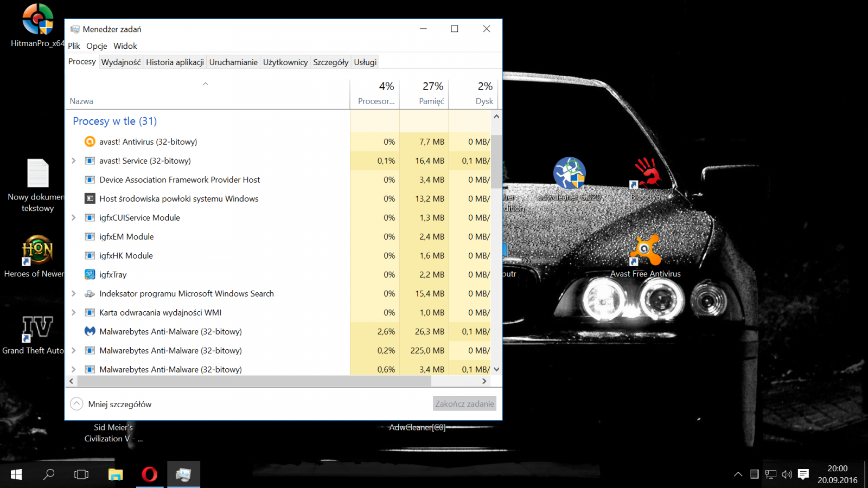Click the vertical scrollbar up arrow
This screenshot has width=868, height=488.
(496, 116)
